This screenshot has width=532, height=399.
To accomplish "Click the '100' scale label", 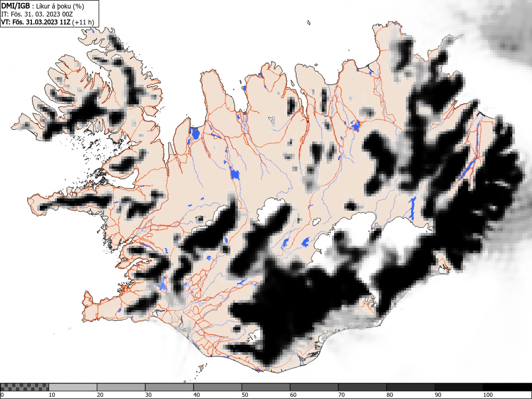I will [487, 395].
